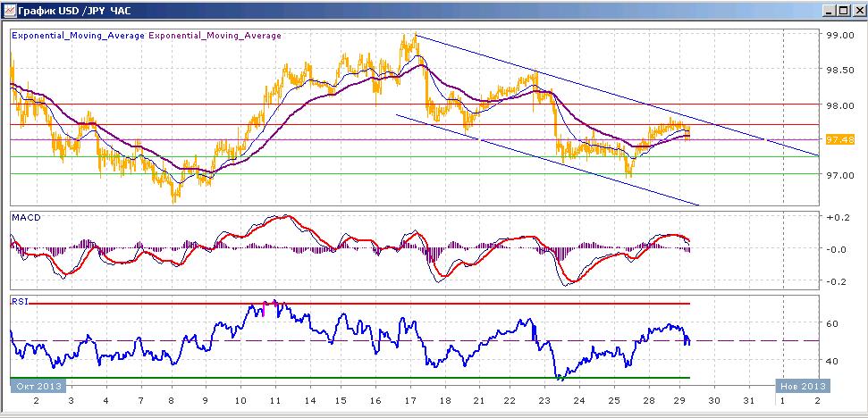
Task: Click the RSI indicator panel label
Action: 18,302
